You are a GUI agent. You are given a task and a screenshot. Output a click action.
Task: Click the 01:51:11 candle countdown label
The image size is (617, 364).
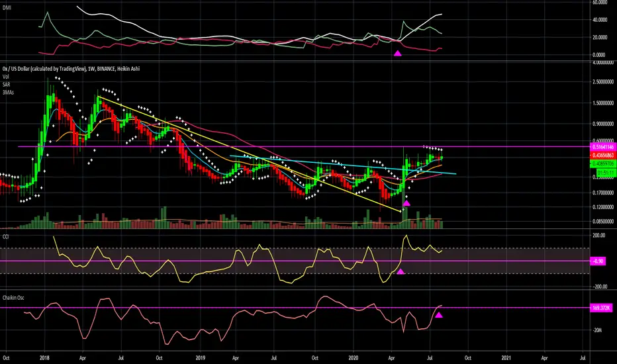click(x=606, y=173)
